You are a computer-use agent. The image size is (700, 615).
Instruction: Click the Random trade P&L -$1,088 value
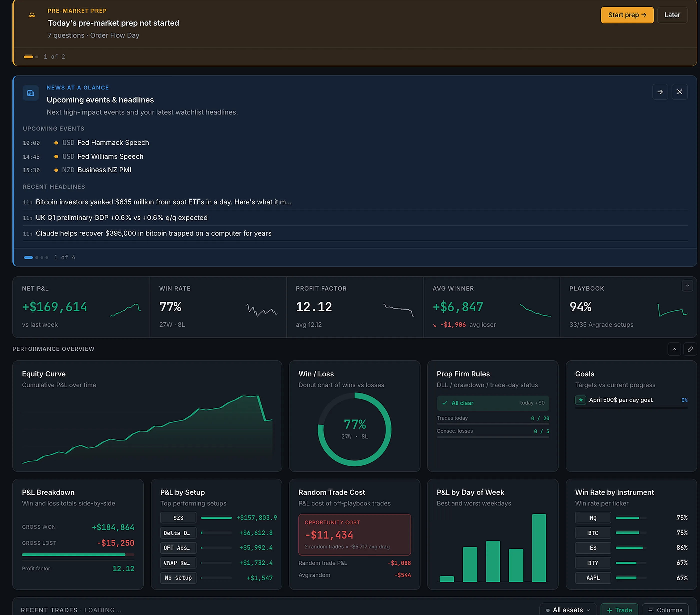click(399, 563)
